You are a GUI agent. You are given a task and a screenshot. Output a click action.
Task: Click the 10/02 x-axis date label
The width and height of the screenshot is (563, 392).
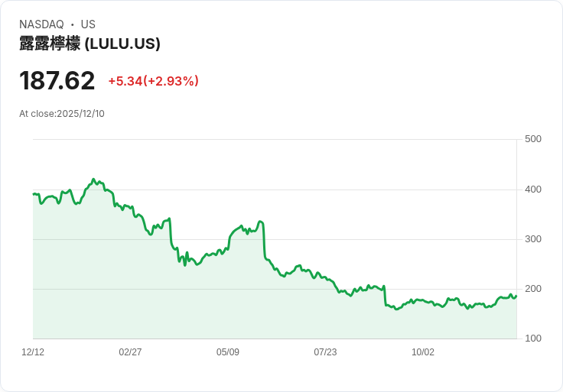point(422,352)
